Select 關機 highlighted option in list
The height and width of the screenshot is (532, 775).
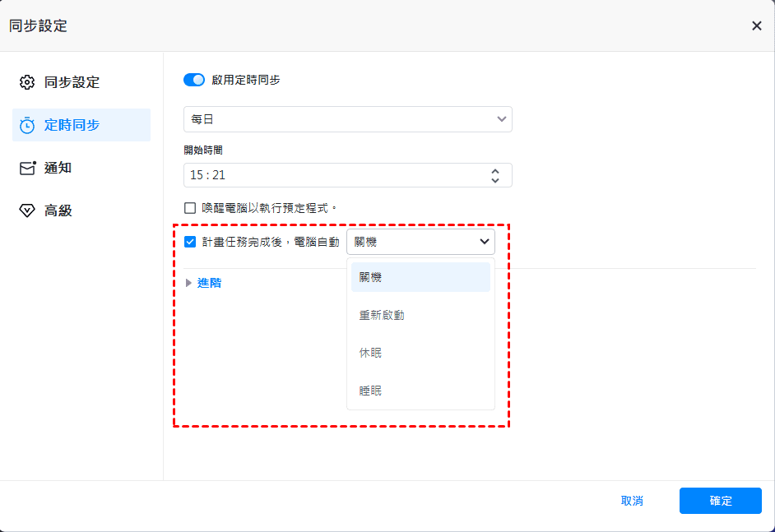click(x=420, y=277)
